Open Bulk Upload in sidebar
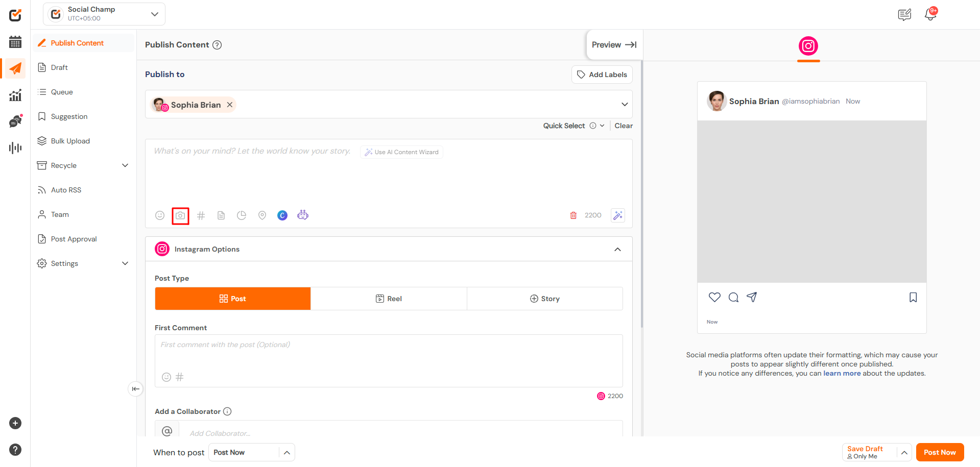980x467 pixels. click(x=84, y=141)
